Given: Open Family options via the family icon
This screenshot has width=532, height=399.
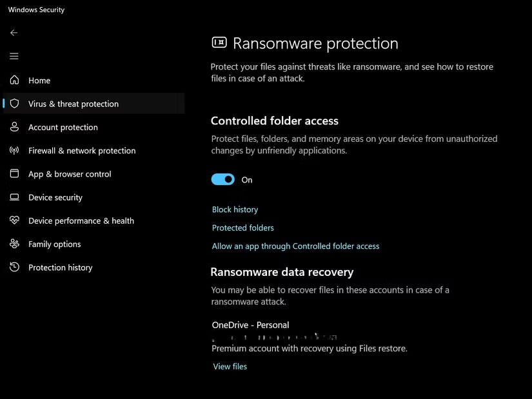Looking at the screenshot, I should point(14,244).
